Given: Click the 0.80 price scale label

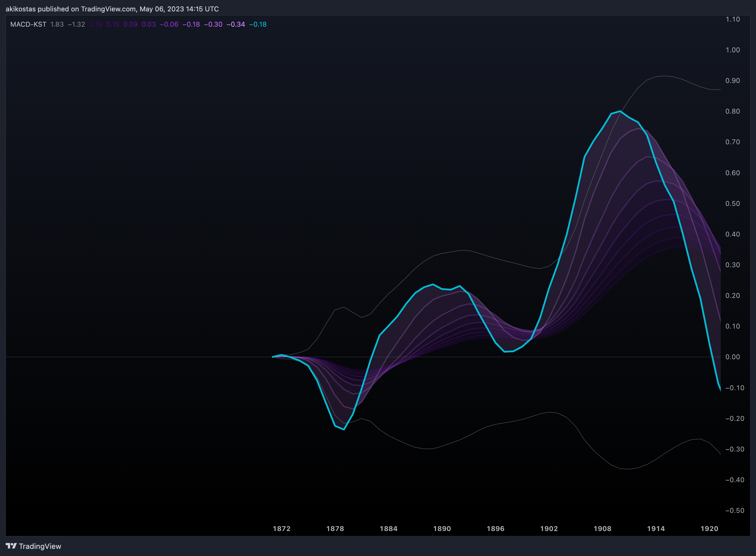Looking at the screenshot, I should click(x=732, y=111).
